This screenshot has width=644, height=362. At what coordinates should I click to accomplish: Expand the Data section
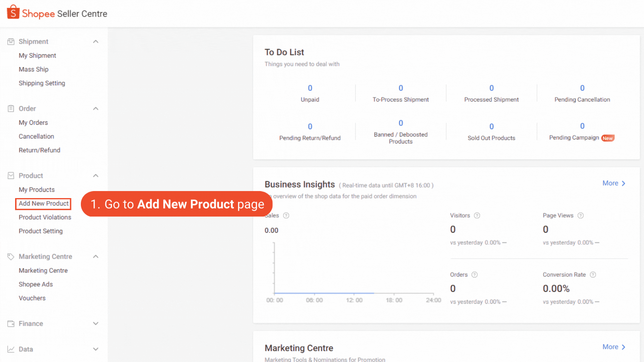click(x=96, y=349)
